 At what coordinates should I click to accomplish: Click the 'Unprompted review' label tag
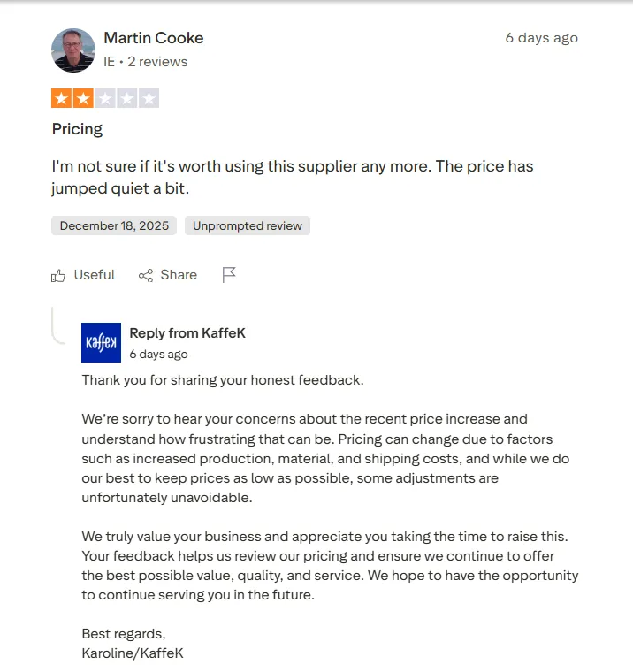pyautogui.click(x=248, y=226)
